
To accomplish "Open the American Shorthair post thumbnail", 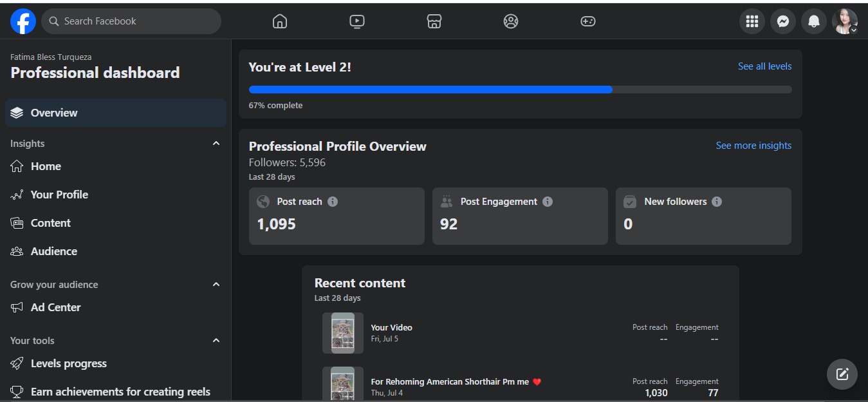I will (x=343, y=385).
